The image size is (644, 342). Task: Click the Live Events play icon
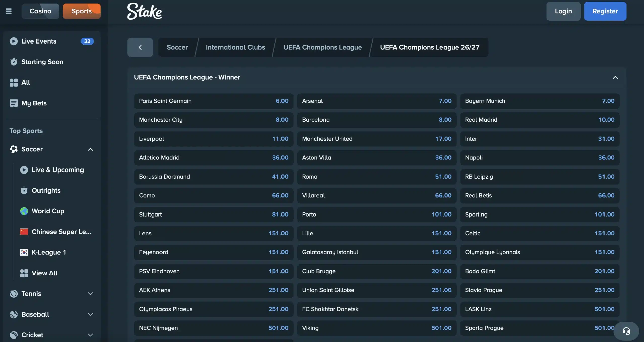pyautogui.click(x=14, y=41)
